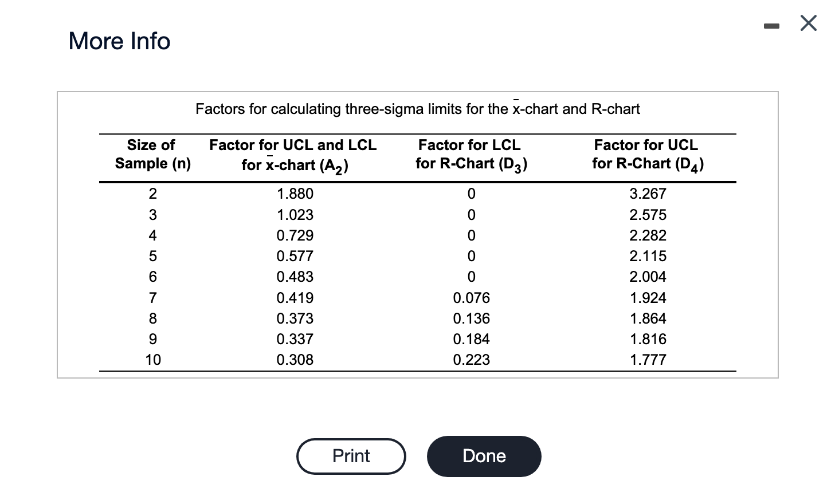
Task: Click the Done button
Action: point(484,456)
